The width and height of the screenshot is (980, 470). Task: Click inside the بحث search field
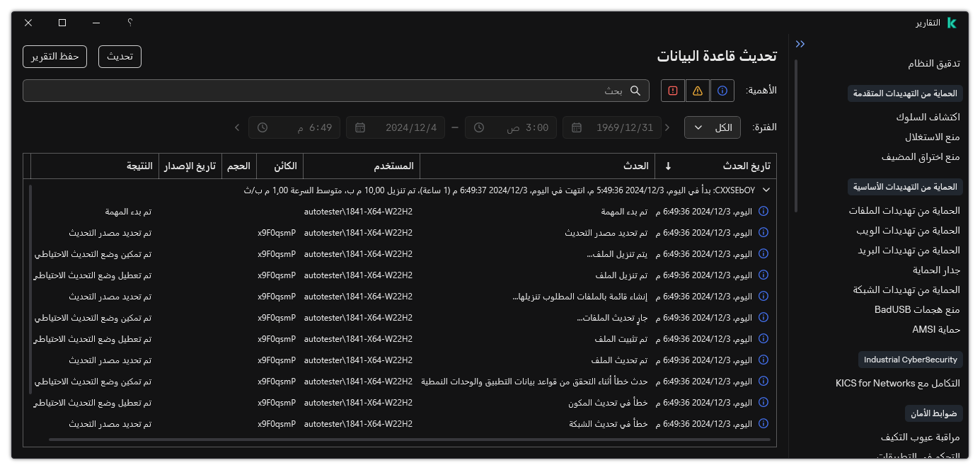(x=425, y=91)
